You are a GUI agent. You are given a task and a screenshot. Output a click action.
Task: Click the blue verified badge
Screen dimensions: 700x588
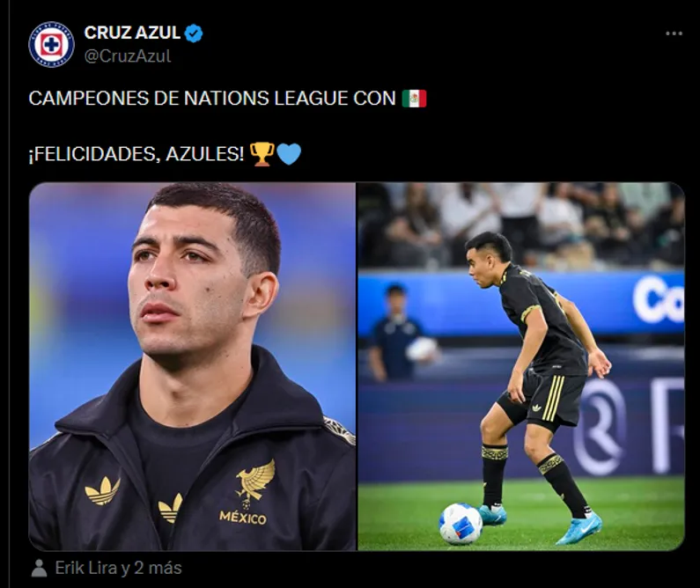194,33
